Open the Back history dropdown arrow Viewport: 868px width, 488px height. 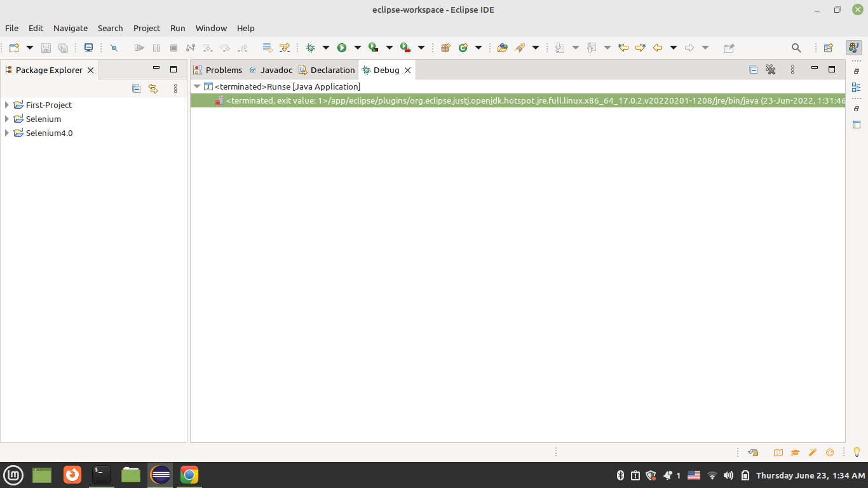[x=674, y=48]
